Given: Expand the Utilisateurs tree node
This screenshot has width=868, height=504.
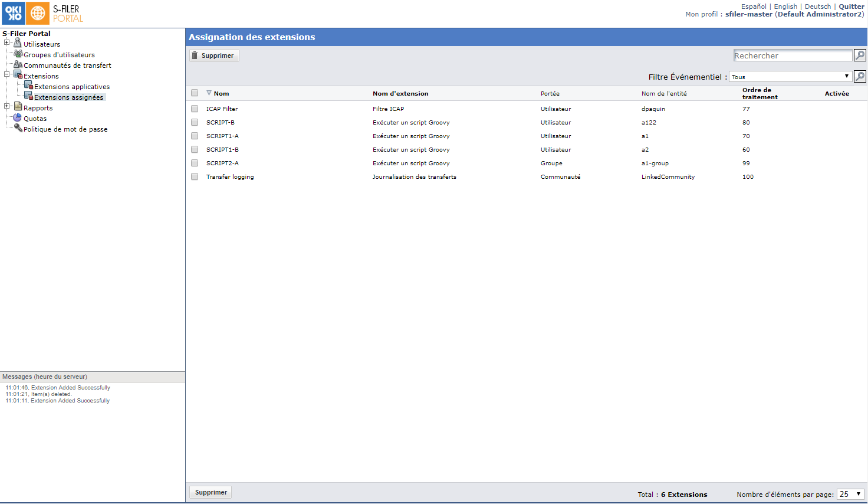Looking at the screenshot, I should point(7,42).
